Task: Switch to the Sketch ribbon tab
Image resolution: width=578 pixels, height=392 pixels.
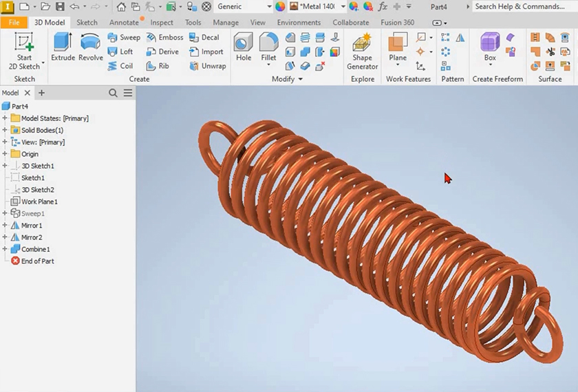Action: pos(87,23)
